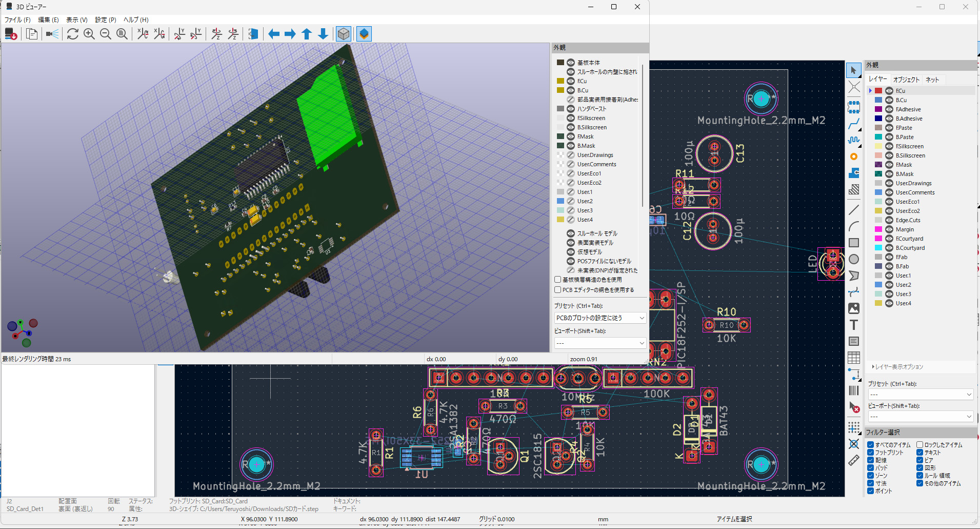The height and width of the screenshot is (529, 980).
Task: Rotate the board clockwise around Z axis
Action: coord(217,34)
